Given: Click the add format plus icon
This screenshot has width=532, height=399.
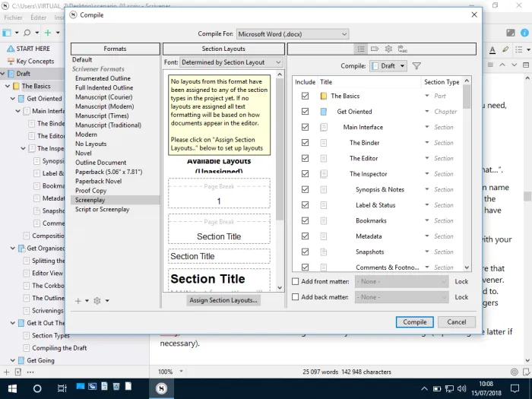Looking at the screenshot, I should coord(78,301).
